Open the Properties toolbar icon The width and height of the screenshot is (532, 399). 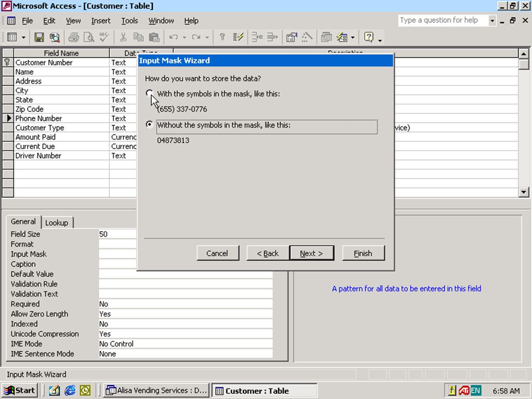pos(291,37)
